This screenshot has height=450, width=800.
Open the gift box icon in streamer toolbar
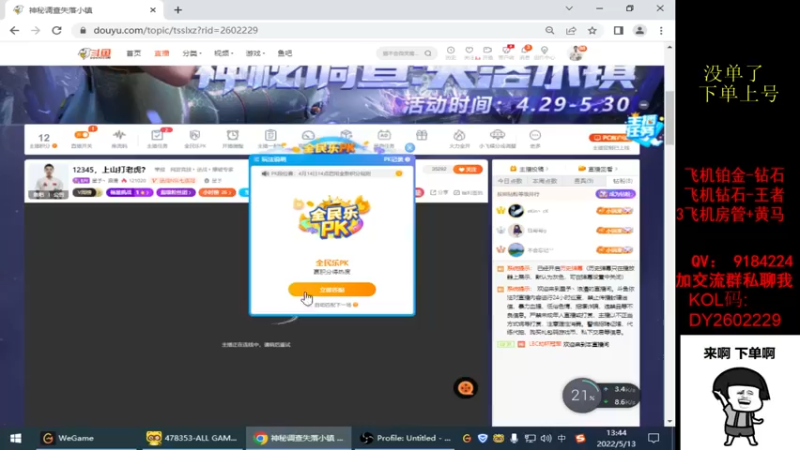[421, 137]
